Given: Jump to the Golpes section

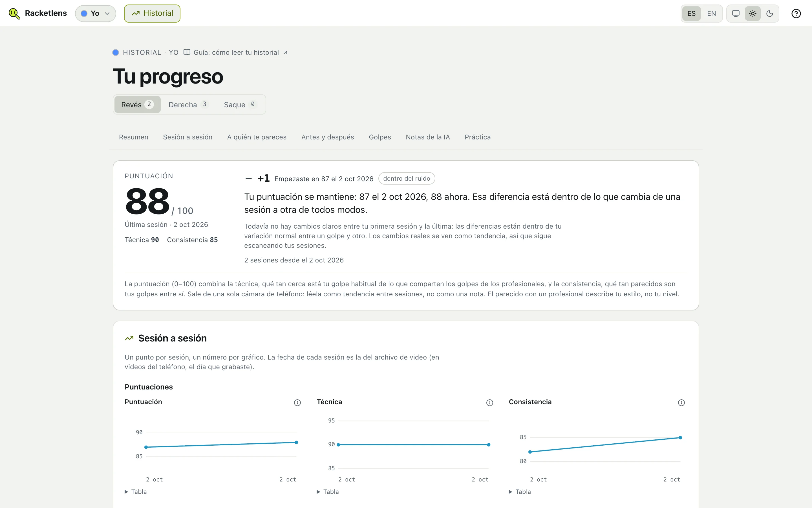Looking at the screenshot, I should tap(380, 137).
